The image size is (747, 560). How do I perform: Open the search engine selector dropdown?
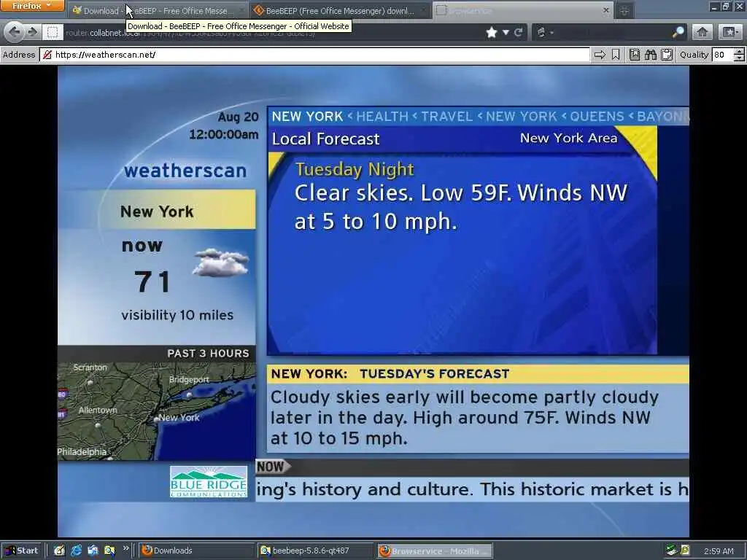point(544,32)
